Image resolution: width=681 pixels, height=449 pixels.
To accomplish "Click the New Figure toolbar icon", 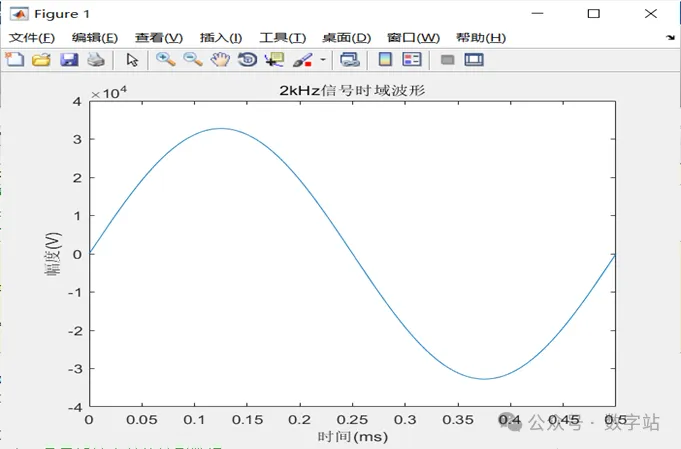I will pos(15,59).
